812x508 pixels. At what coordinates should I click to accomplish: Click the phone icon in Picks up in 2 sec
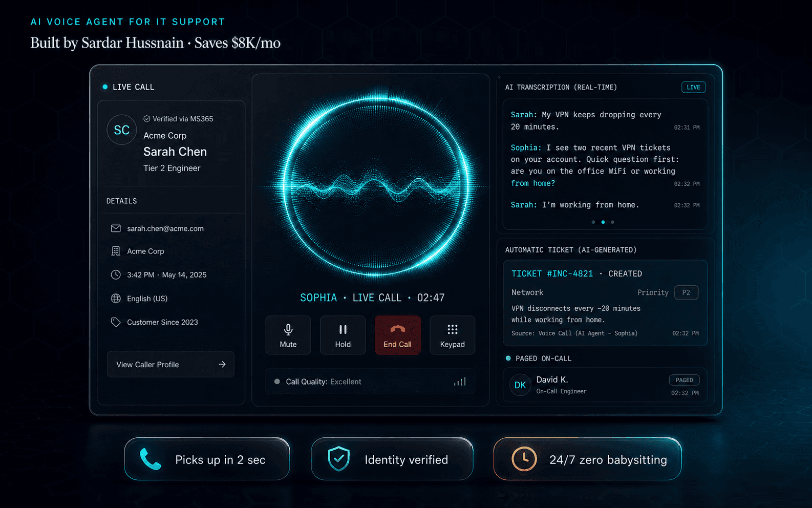coord(151,459)
